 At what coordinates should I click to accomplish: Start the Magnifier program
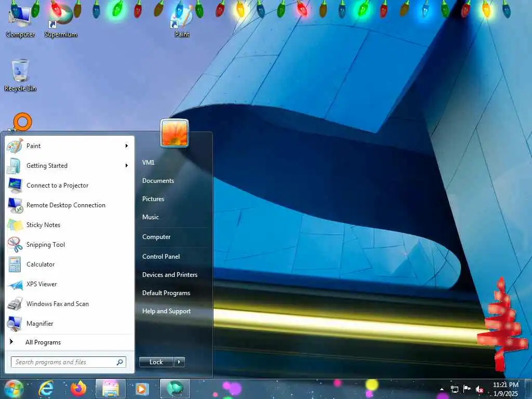coord(69,323)
